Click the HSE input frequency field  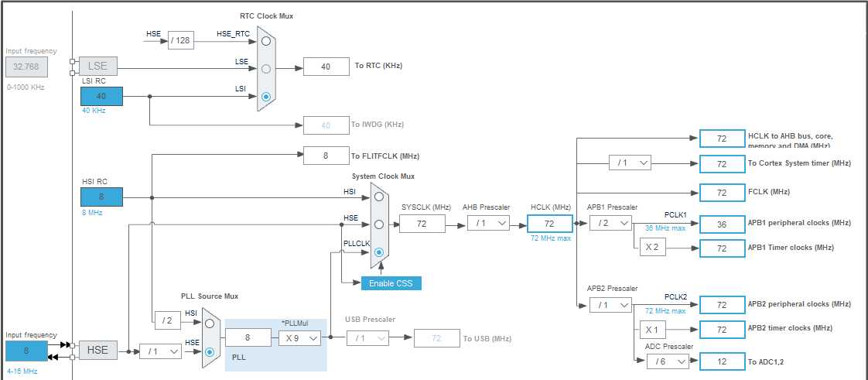click(26, 351)
